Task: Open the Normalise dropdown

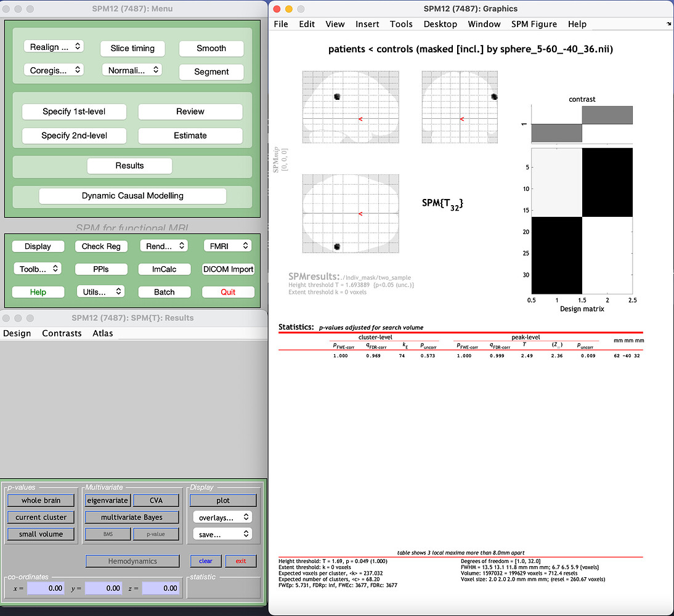Action: pyautogui.click(x=131, y=70)
